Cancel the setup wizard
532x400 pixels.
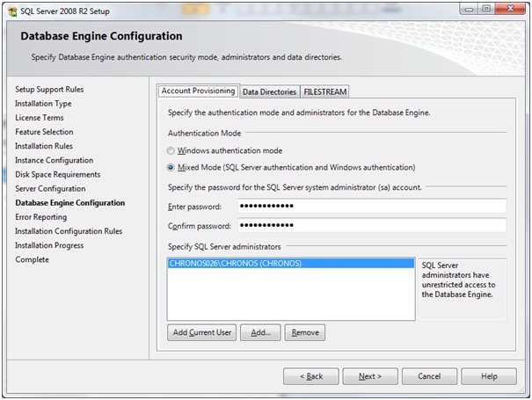429,376
